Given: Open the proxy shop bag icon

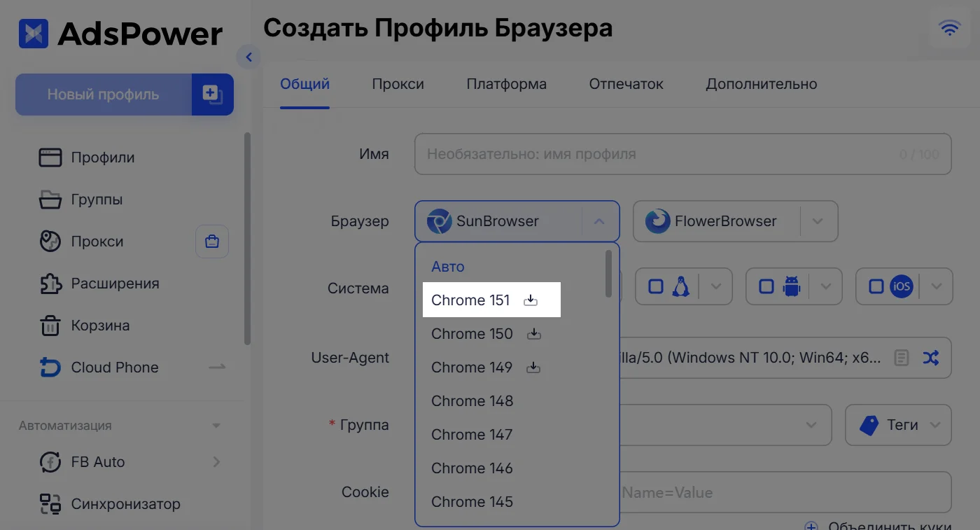Looking at the screenshot, I should [211, 242].
